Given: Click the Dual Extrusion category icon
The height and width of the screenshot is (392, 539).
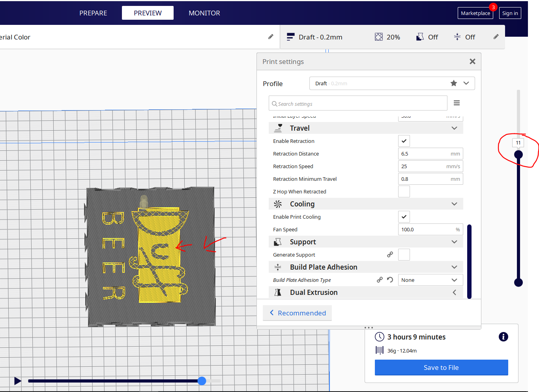Looking at the screenshot, I should [278, 292].
